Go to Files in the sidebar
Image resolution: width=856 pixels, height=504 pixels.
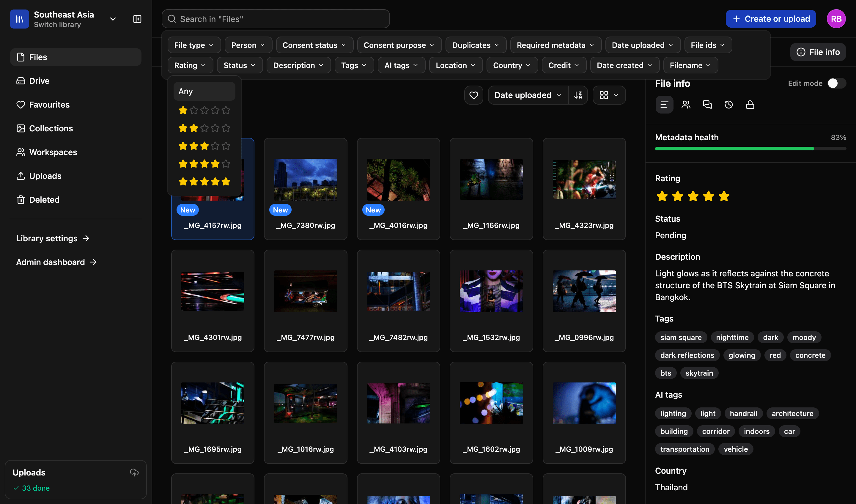76,57
